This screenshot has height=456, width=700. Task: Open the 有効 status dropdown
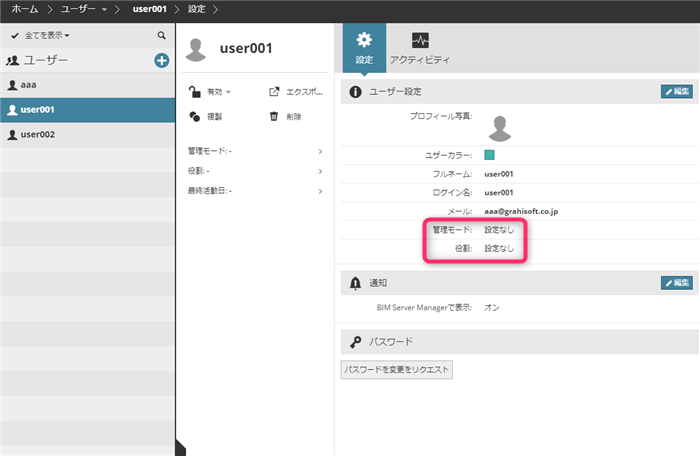(x=218, y=92)
